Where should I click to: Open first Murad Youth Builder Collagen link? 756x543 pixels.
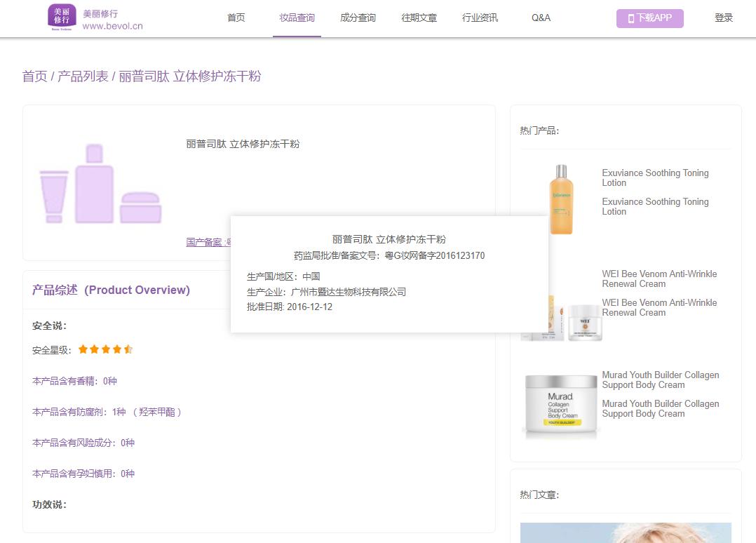(x=661, y=380)
